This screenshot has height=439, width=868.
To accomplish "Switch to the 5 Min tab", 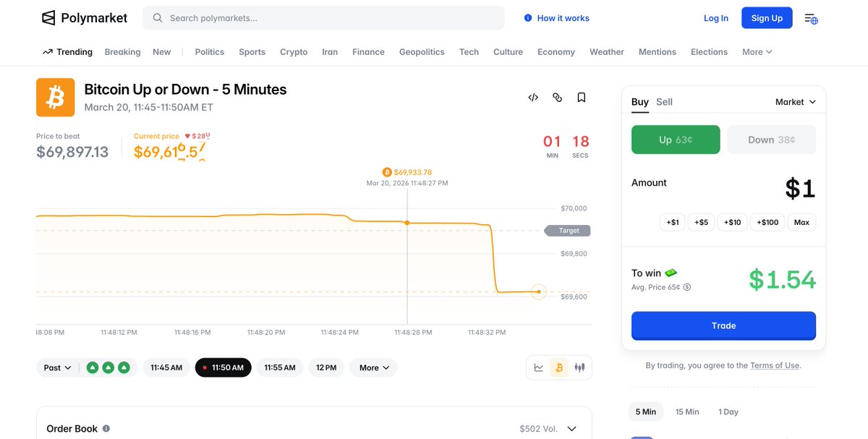I will [646, 412].
